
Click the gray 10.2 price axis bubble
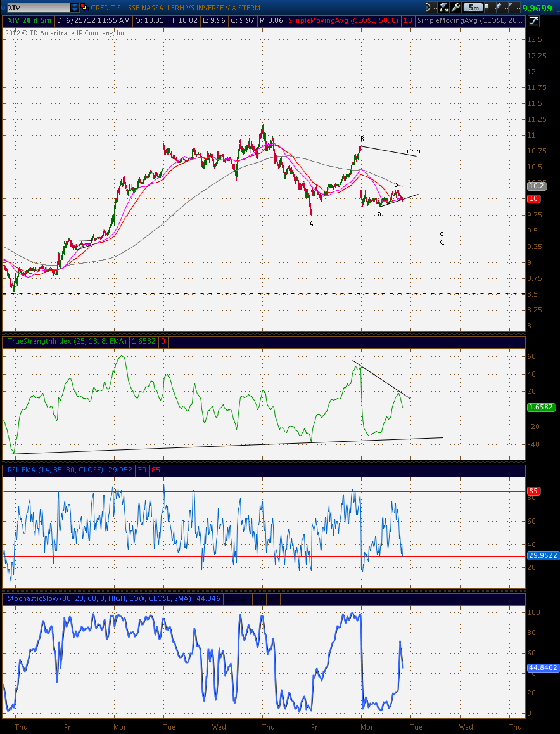(x=536, y=186)
